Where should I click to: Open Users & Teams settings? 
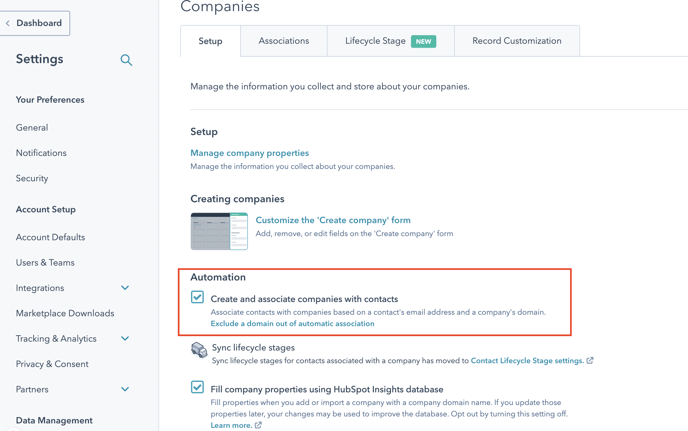tap(45, 262)
